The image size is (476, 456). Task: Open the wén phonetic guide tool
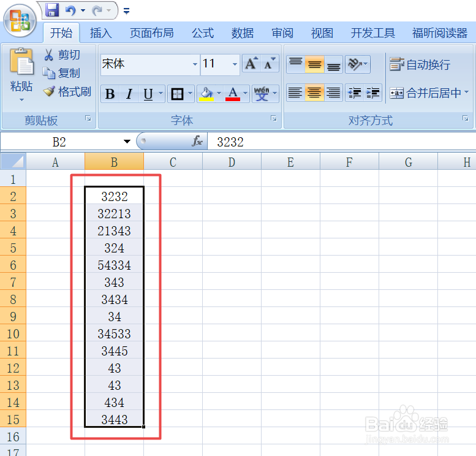(262, 94)
